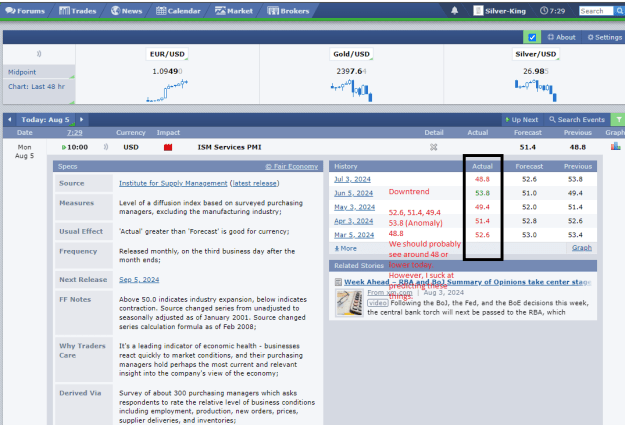Screen dimensions: 625x425
Task: Open graph icon for ISM Services PMI row
Action: tap(615, 146)
